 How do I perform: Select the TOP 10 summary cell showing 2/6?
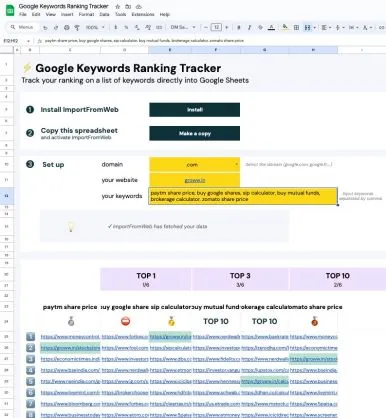tap(337, 279)
